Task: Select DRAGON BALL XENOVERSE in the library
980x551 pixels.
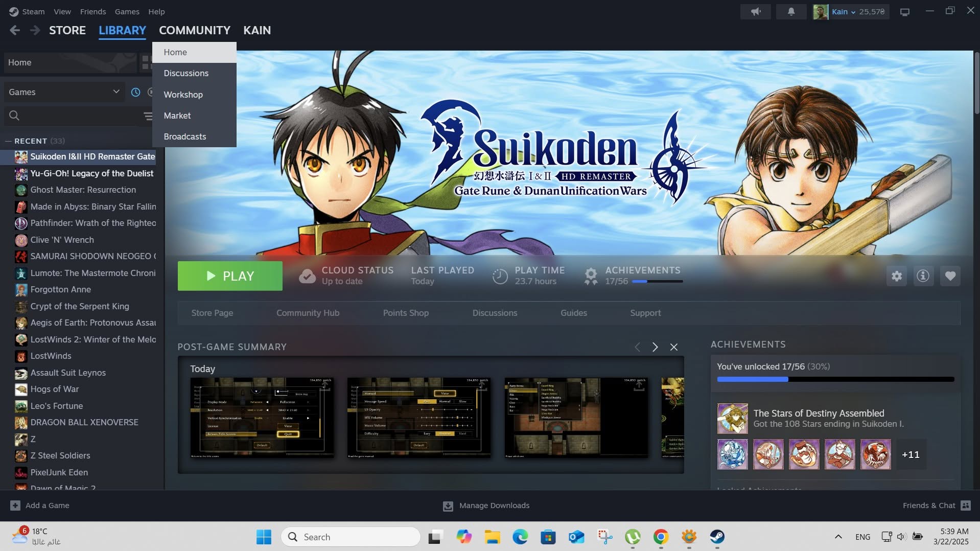Action: [x=84, y=422]
